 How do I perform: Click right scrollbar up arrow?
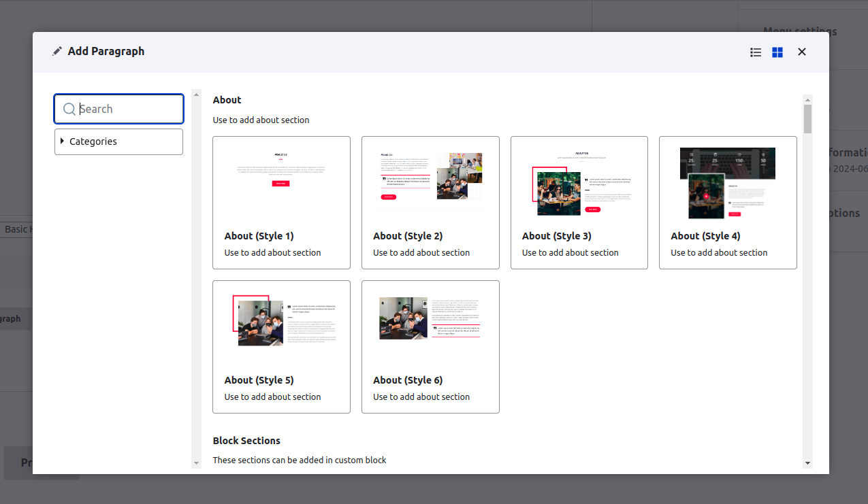(807, 99)
